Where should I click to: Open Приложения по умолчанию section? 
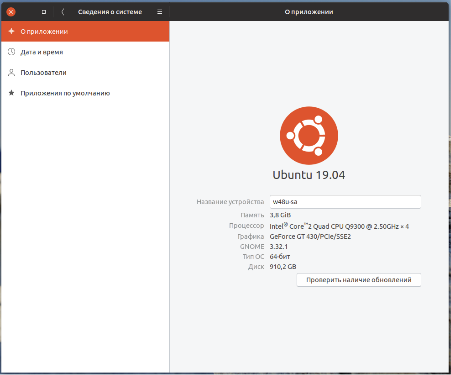[x=85, y=93]
